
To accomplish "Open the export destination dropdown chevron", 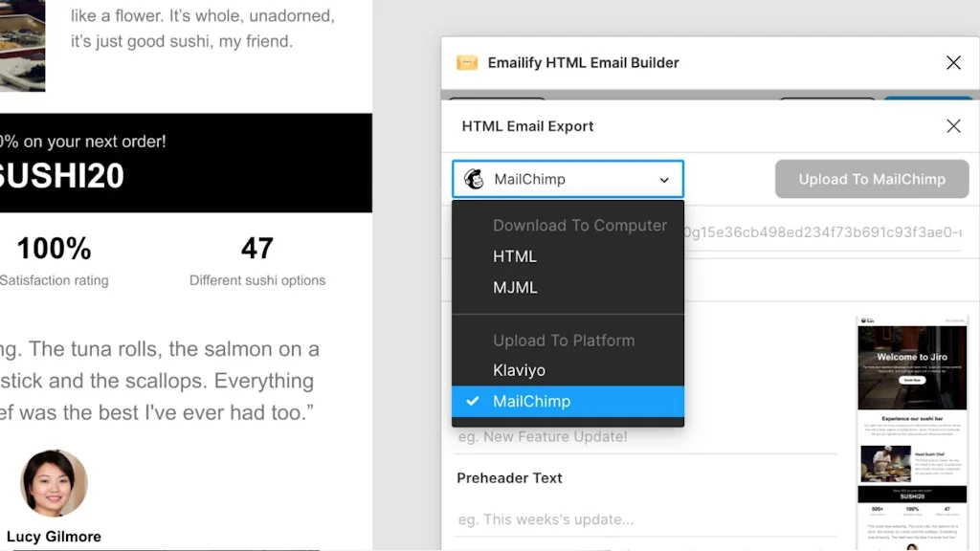I will 664,180.
